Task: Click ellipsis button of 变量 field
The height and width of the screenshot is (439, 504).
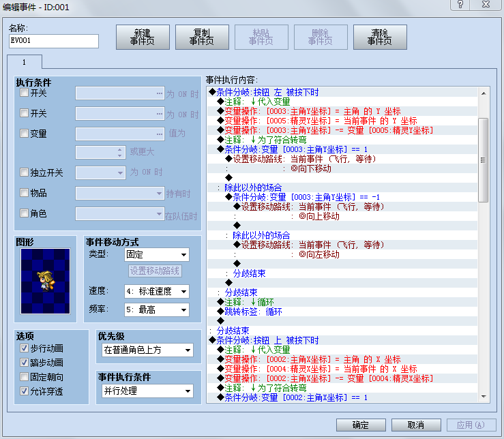Action: (x=160, y=134)
